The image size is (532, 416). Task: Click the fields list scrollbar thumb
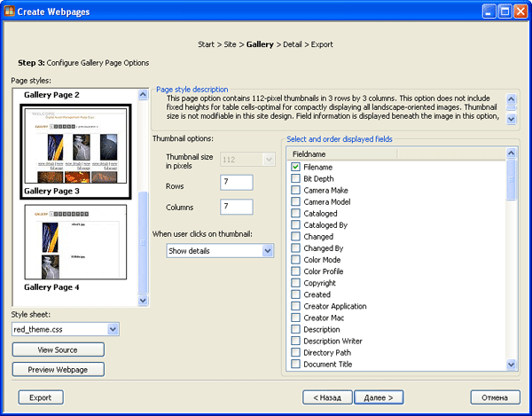click(x=512, y=180)
